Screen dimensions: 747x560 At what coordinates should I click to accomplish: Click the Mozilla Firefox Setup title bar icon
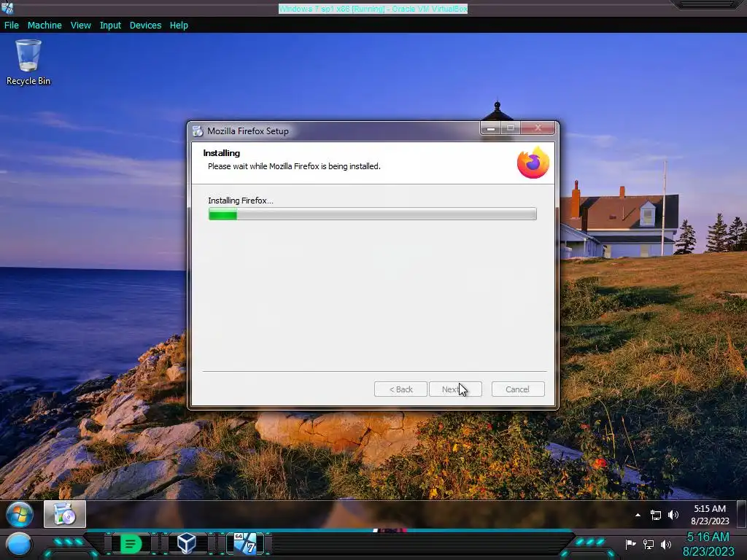198,131
